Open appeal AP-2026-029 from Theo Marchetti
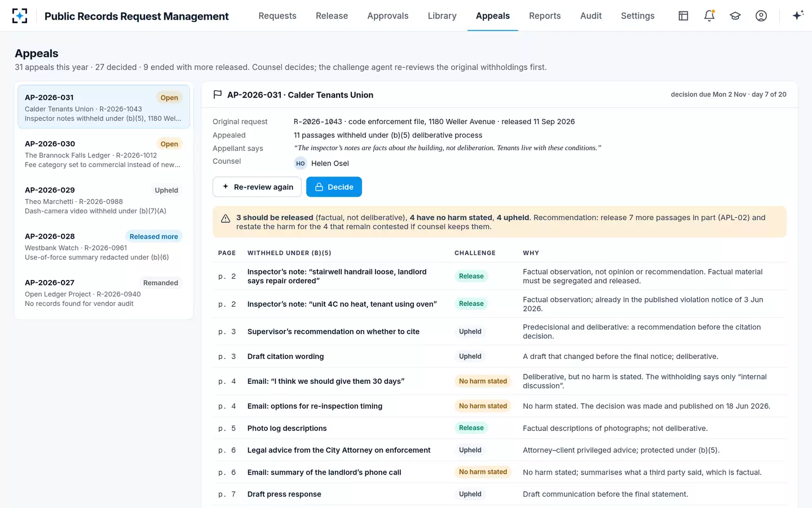 (x=104, y=200)
